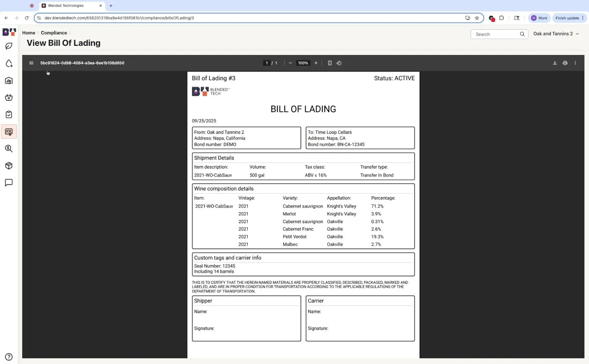Zoom out the PDF document
589x364 pixels.
[290, 63]
